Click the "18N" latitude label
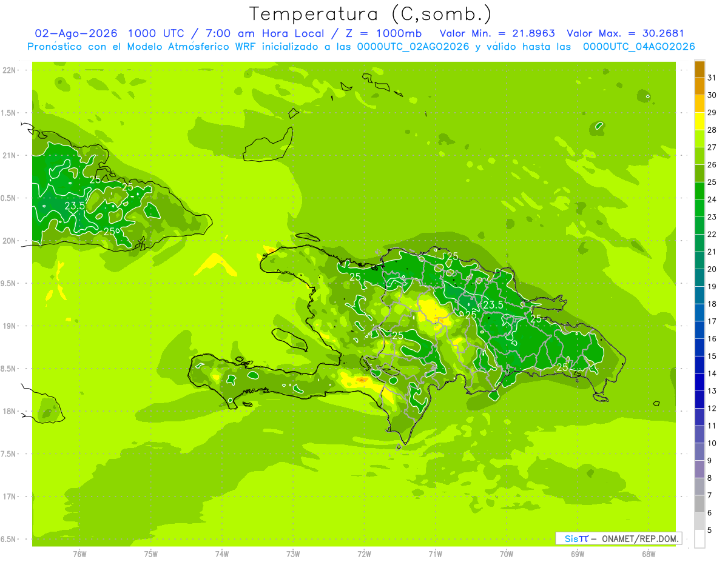Viewport: 728px width, 562px height. [x=10, y=411]
